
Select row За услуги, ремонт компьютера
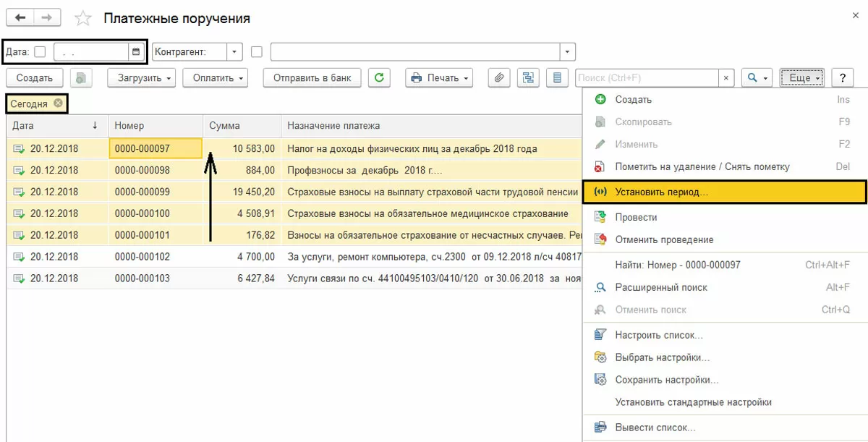pos(294,257)
